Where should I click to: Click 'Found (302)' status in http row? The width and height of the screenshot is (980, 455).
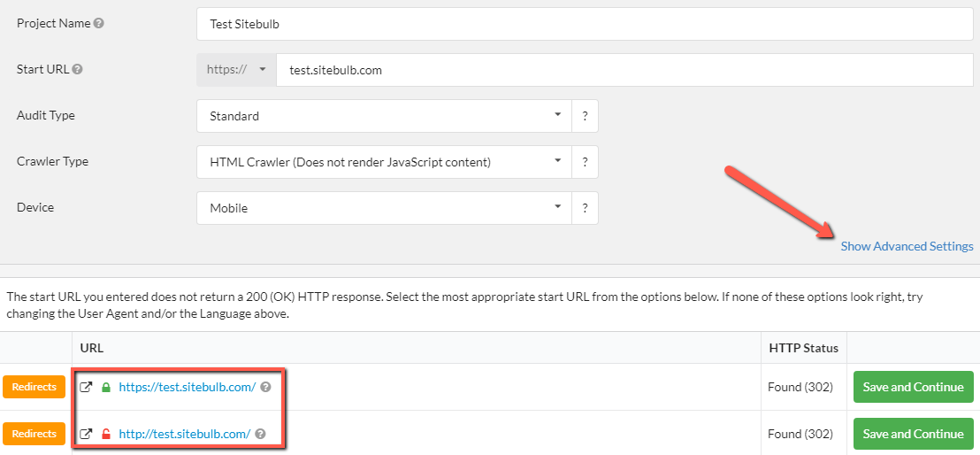pos(800,434)
